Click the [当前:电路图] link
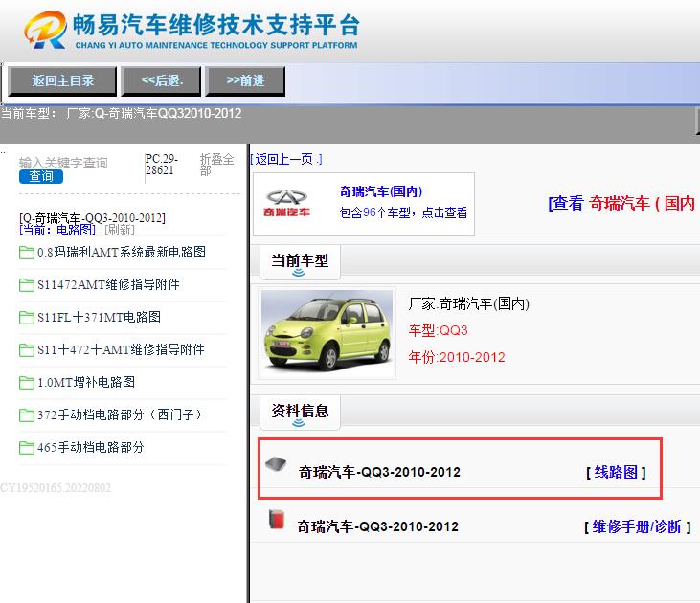This screenshot has width=700, height=603. coord(57,230)
